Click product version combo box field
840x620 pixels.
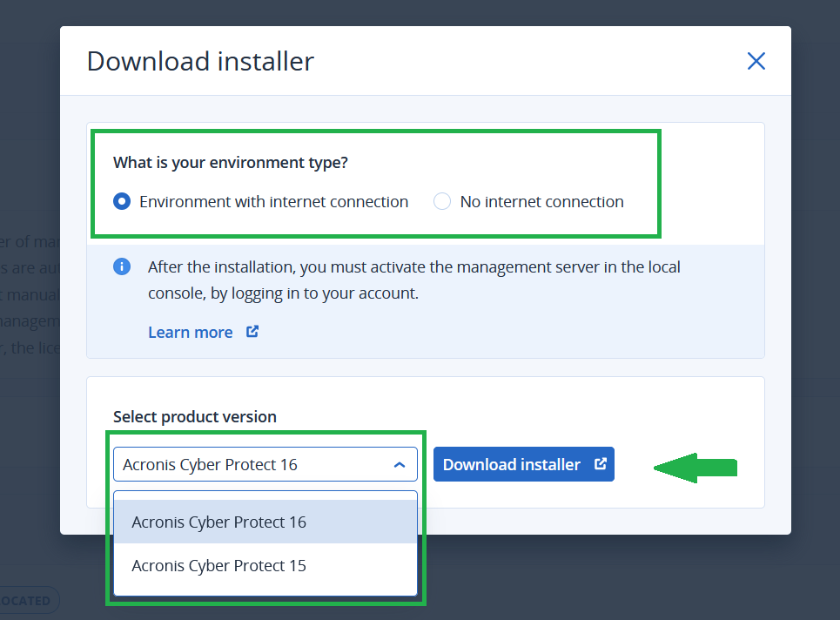(x=252, y=465)
